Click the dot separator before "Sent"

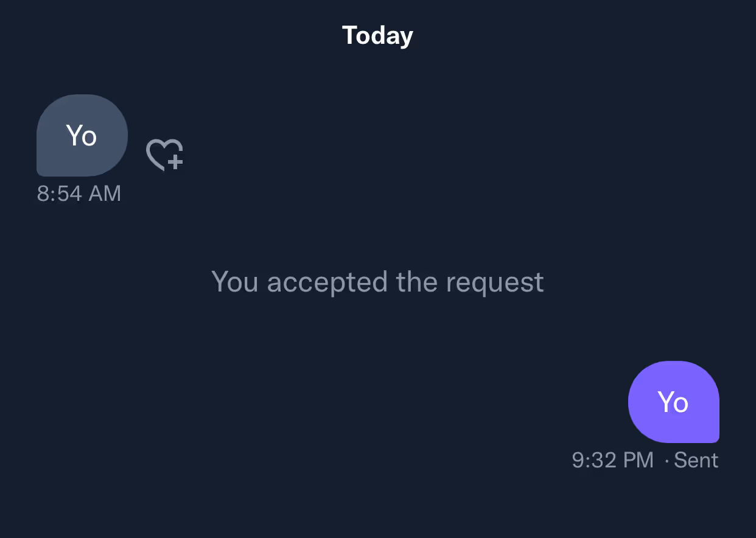coord(667,461)
